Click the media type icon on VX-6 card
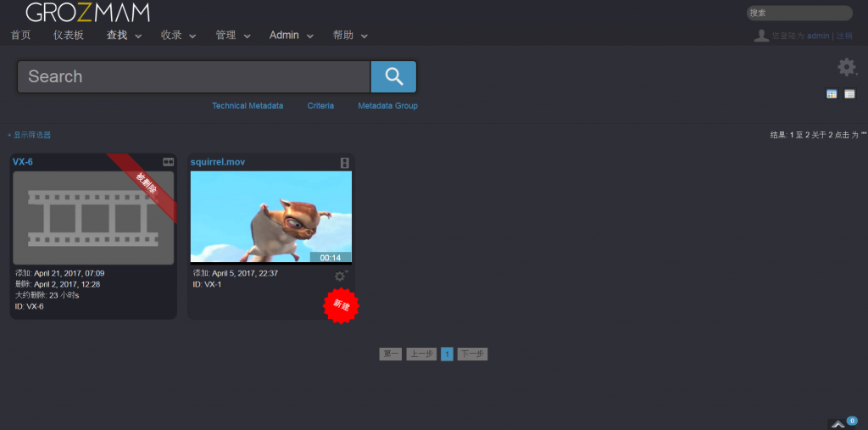The width and height of the screenshot is (868, 430). coord(169,162)
